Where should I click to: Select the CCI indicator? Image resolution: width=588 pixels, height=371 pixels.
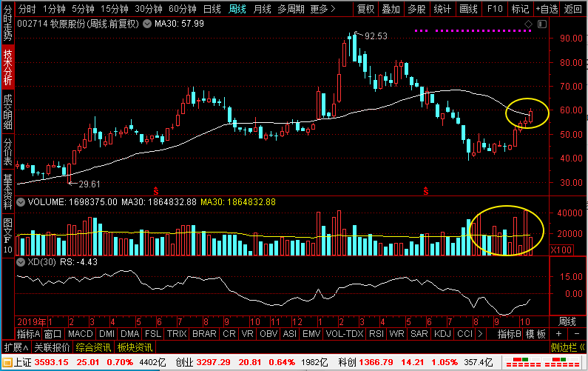464,334
